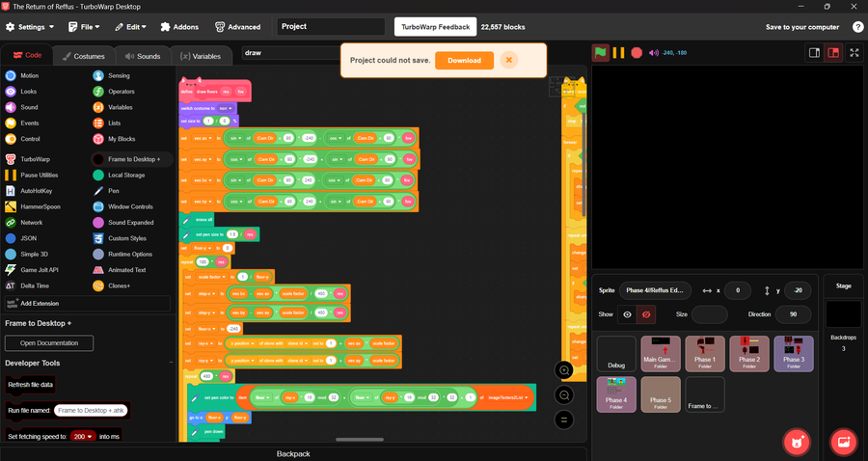Select the Phase 3 folder thumbnail
Image resolution: width=868 pixels, height=461 pixels.
pyautogui.click(x=794, y=354)
